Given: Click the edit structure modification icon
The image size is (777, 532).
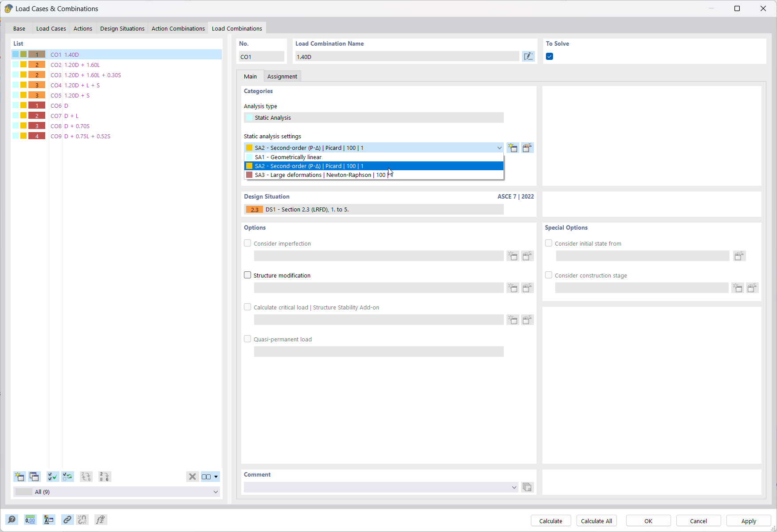Looking at the screenshot, I should tap(527, 288).
